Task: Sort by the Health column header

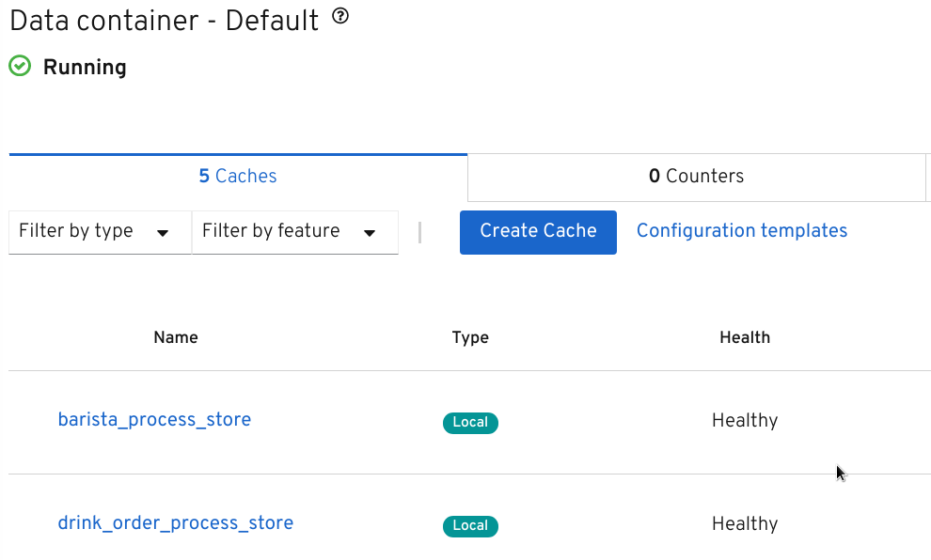Action: (745, 337)
